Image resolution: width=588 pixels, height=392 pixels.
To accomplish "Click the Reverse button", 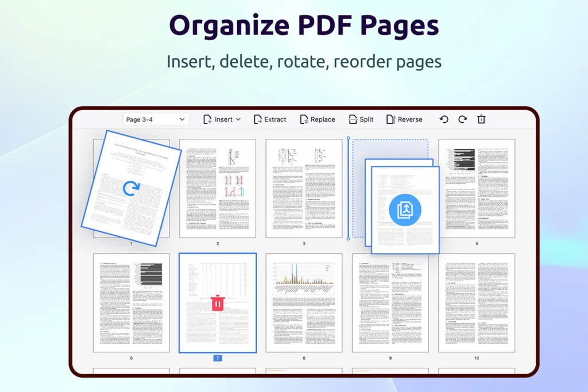I will click(x=404, y=119).
